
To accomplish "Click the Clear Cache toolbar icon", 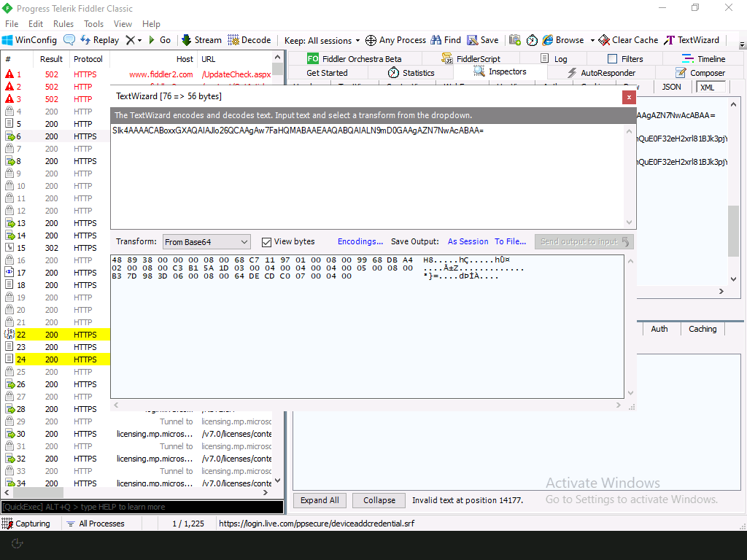I will coord(604,40).
